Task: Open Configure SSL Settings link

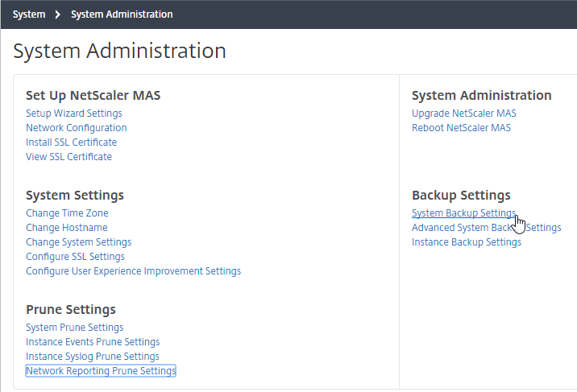Action: [76, 257]
